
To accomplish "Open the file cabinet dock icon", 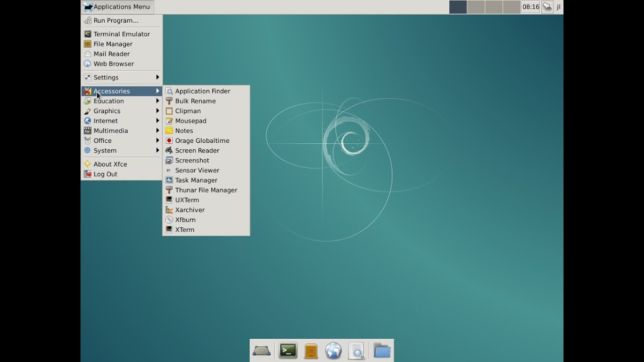I will coord(311,350).
